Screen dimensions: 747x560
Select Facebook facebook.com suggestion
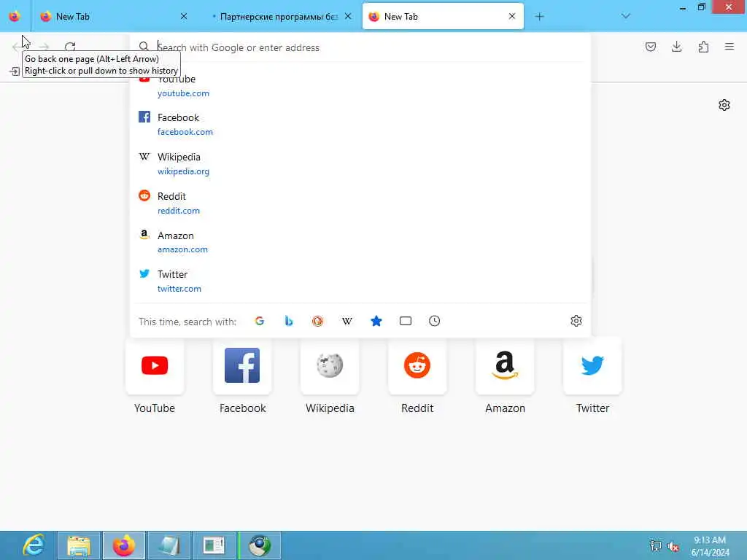360,124
